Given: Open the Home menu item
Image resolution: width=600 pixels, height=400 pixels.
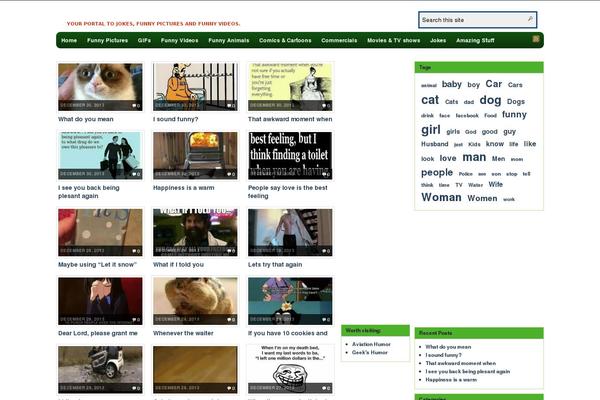Looking at the screenshot, I should coord(69,40).
